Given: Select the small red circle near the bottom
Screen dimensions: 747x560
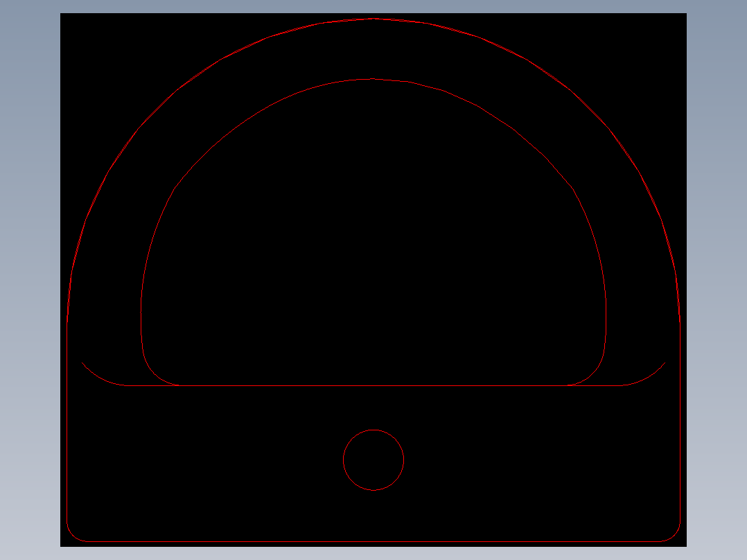Looking at the screenshot, I should 373,460.
